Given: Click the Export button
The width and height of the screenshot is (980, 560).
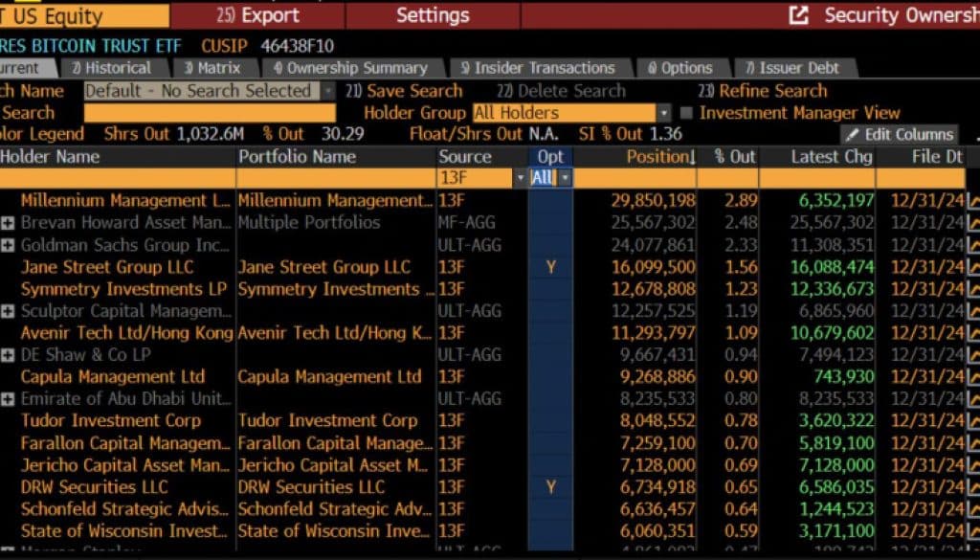Looking at the screenshot, I should (x=258, y=15).
